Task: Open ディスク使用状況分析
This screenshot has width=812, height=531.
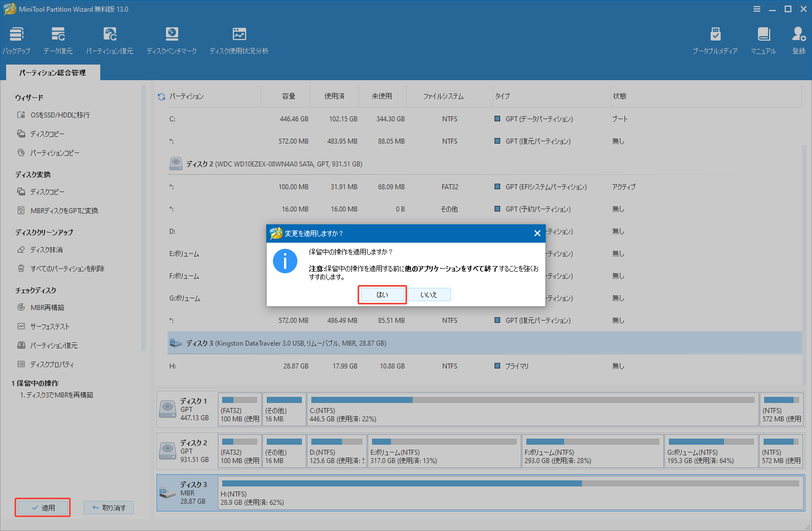Action: (x=239, y=39)
